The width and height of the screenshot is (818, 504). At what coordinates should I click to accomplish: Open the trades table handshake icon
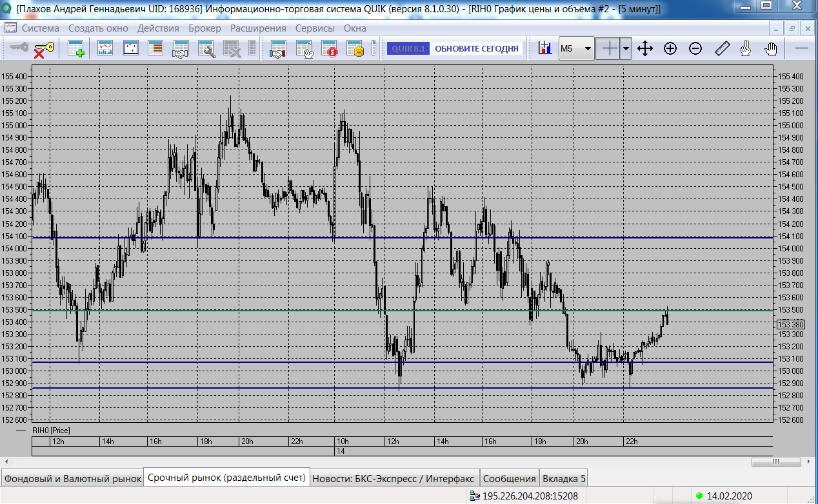(181, 49)
